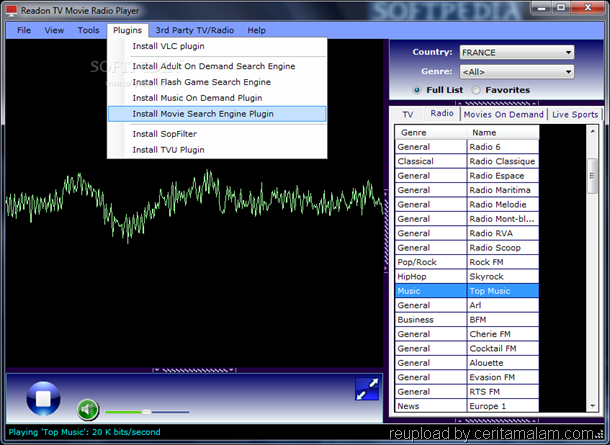The height and width of the screenshot is (445, 610).
Task: Select station Radio Melodie
Action: coord(503,205)
